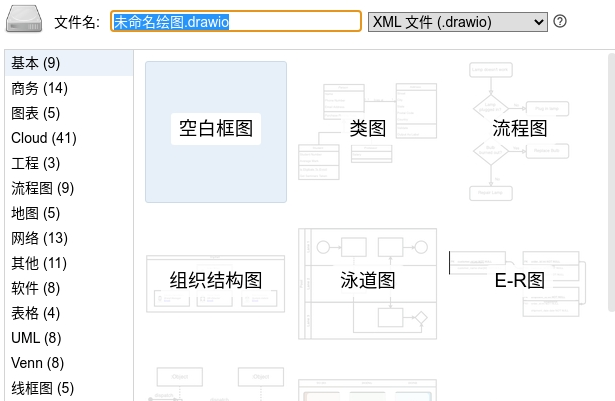Pick the E-R图 template thumbnail

coord(519,283)
